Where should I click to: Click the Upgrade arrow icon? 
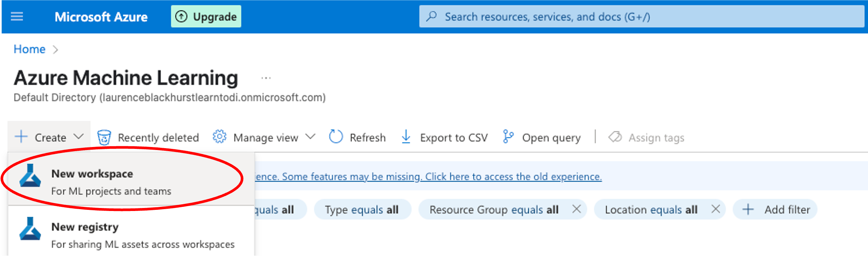181,16
